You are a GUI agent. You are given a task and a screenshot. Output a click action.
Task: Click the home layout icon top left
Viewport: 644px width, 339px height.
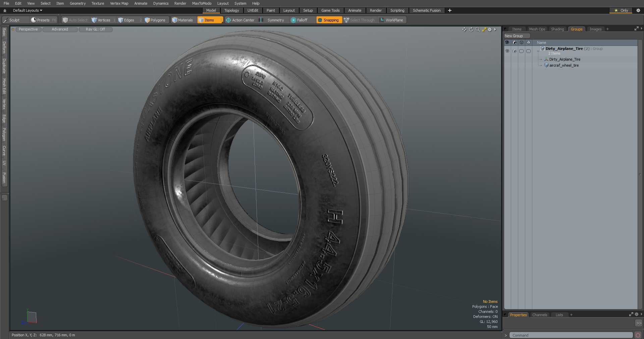click(5, 10)
